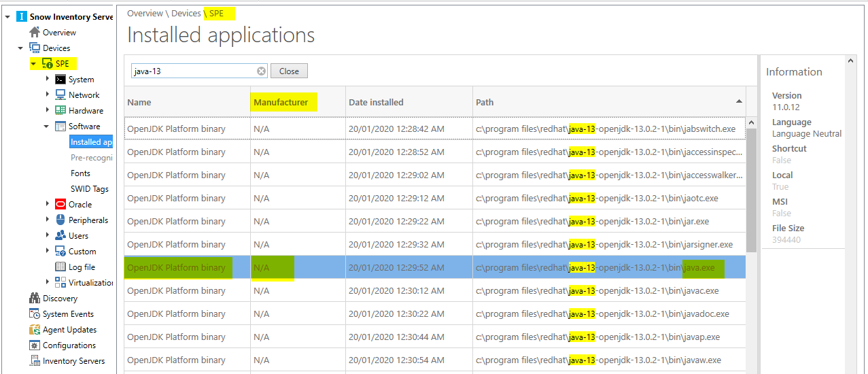This screenshot has height=374, width=868.
Task: Expand the Network tree node
Action: click(47, 95)
